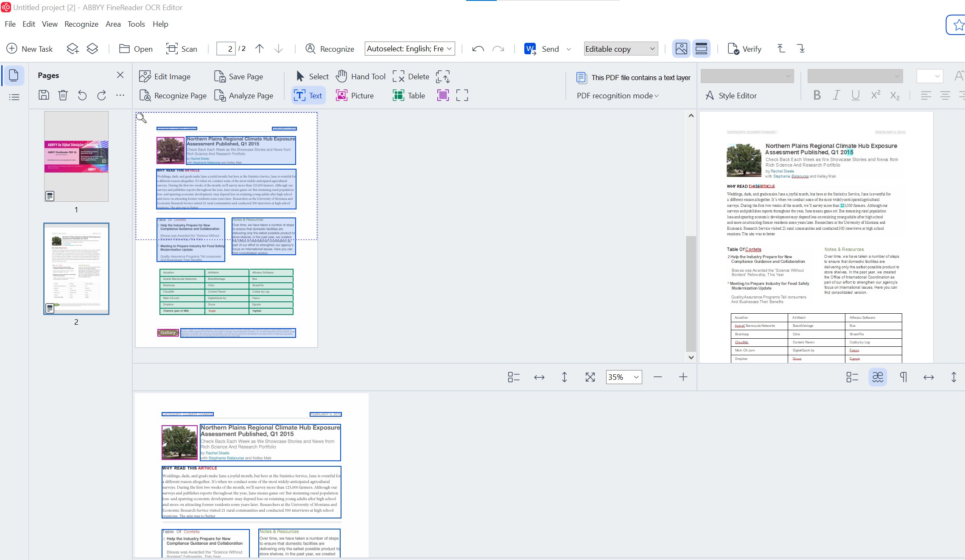The width and height of the screenshot is (965, 560).
Task: Activate the Select tool
Action: click(x=312, y=76)
